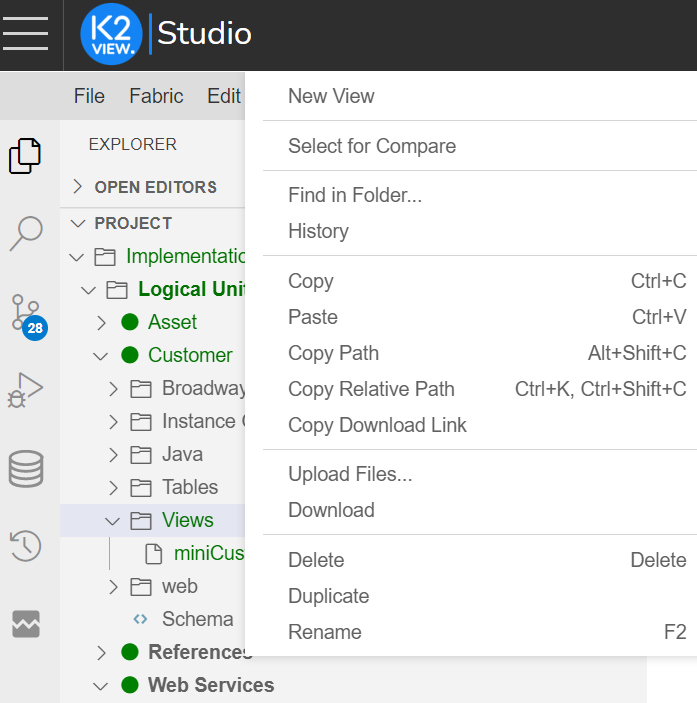Open Source Control with 28 badge
Viewport: 697px width, 703px height.
click(x=26, y=312)
